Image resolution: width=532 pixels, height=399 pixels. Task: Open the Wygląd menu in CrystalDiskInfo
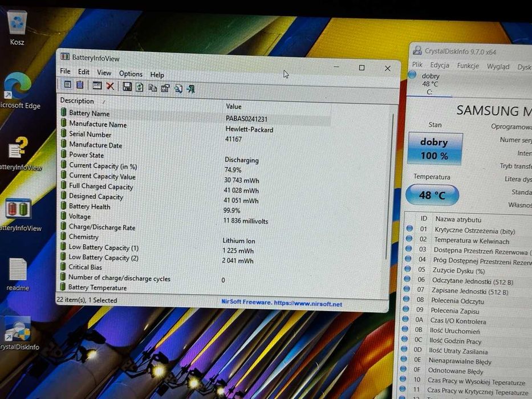[x=498, y=67]
